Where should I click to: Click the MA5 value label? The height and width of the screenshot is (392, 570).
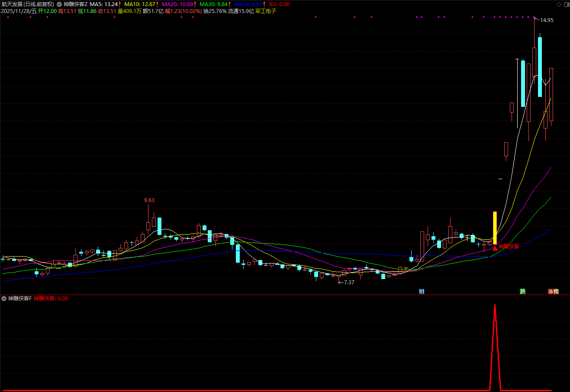pos(104,4)
